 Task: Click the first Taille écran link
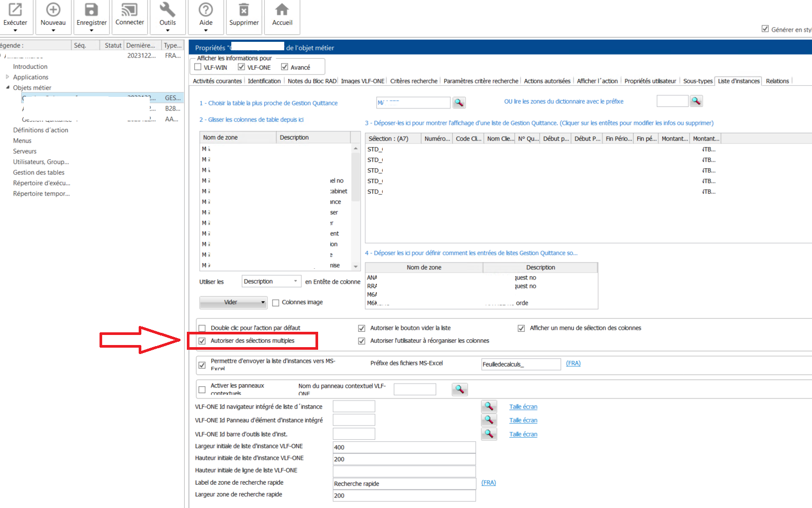coord(523,407)
